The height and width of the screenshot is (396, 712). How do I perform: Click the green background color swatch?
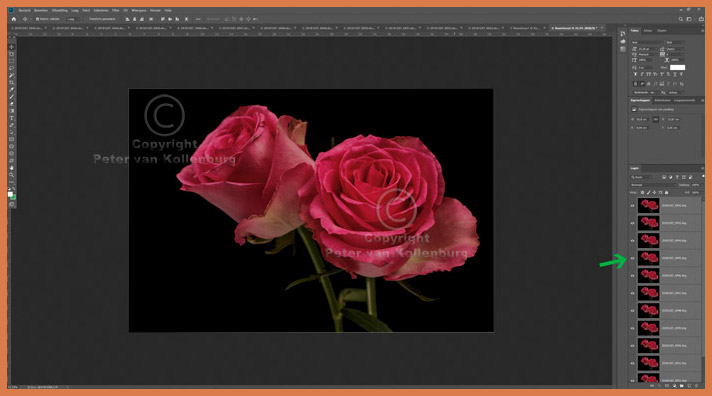point(14,197)
